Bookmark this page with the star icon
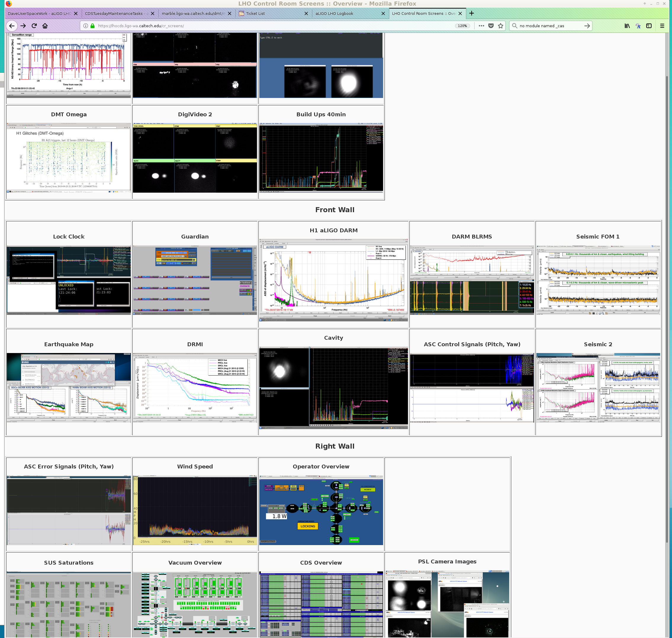The image size is (672, 638). tap(501, 26)
